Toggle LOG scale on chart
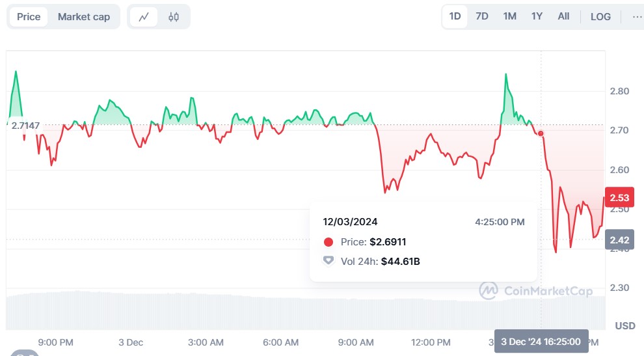The height and width of the screenshot is (356, 644). pyautogui.click(x=600, y=16)
